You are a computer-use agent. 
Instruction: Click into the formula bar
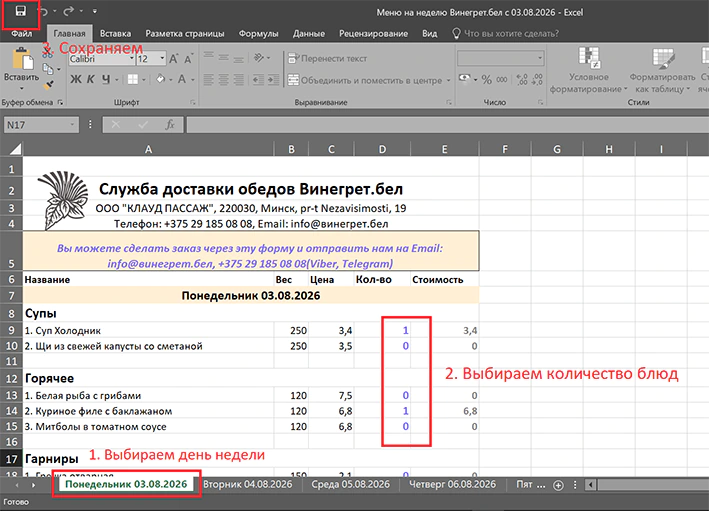[x=447, y=125]
